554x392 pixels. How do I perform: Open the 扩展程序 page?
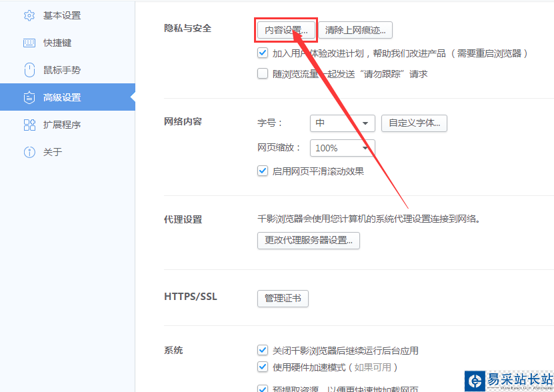(67, 125)
